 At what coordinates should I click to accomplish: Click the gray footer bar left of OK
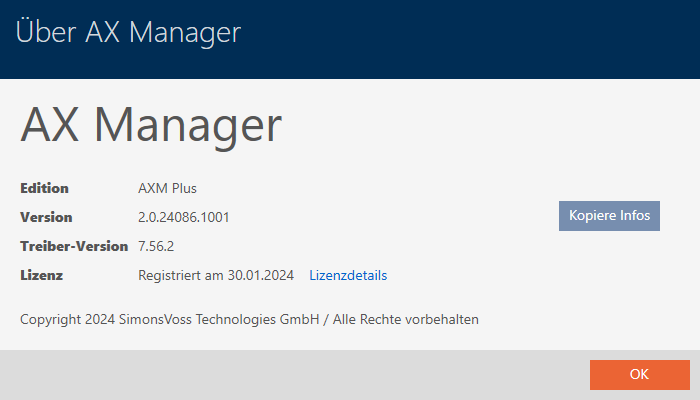[x=300, y=375]
